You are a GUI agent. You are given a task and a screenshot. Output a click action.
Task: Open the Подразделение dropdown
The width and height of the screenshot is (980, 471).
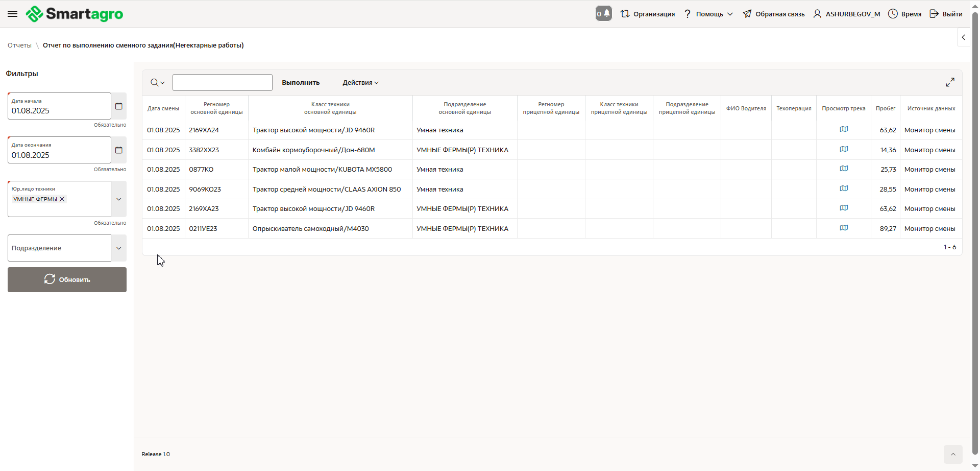point(119,248)
